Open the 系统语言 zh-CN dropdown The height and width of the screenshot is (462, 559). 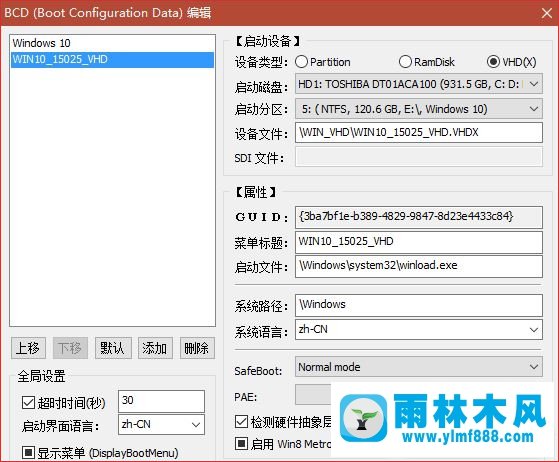pyautogui.click(x=419, y=329)
